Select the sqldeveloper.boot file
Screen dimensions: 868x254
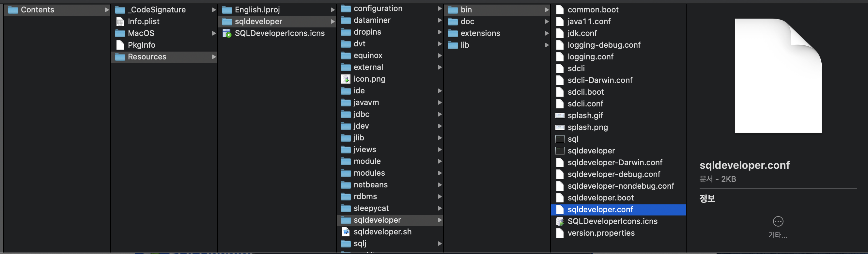618,198
